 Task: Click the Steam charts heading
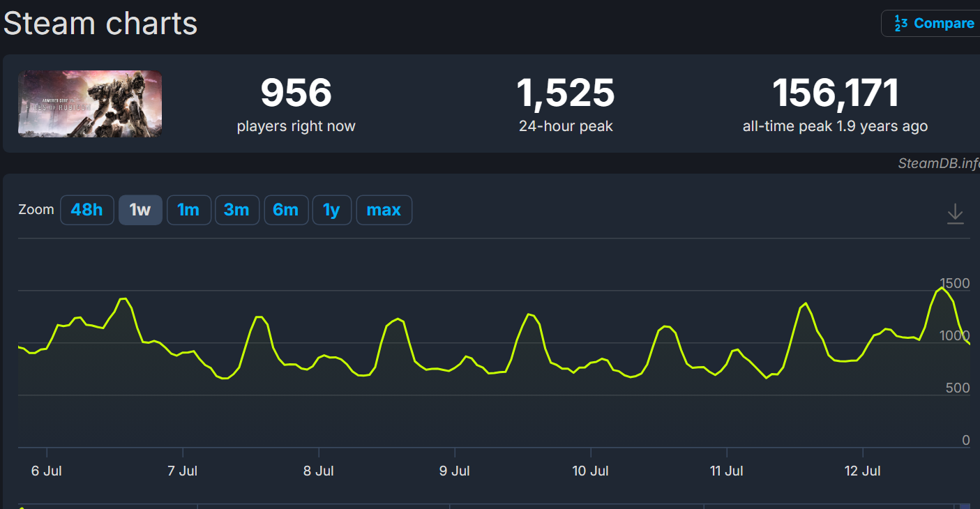click(101, 24)
